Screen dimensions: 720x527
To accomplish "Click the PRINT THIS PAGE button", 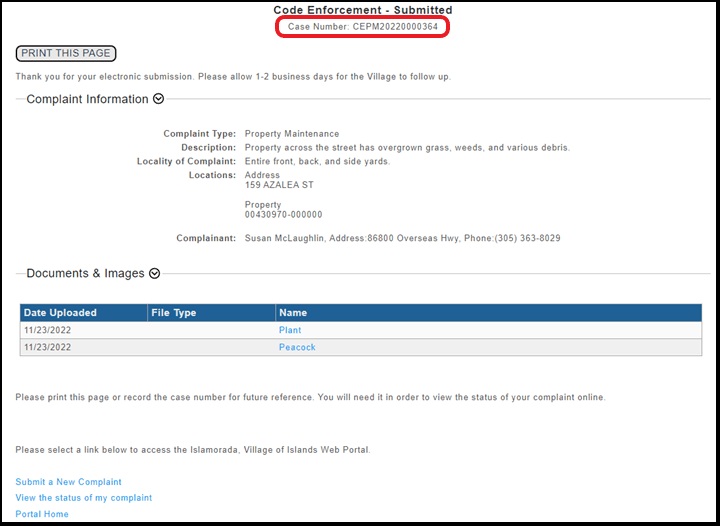I will (66, 53).
